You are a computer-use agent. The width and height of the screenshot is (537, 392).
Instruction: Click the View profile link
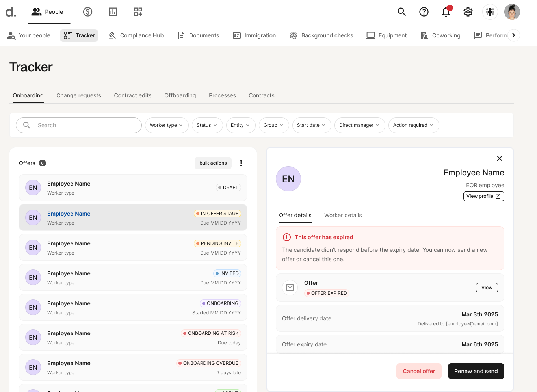pyautogui.click(x=483, y=196)
